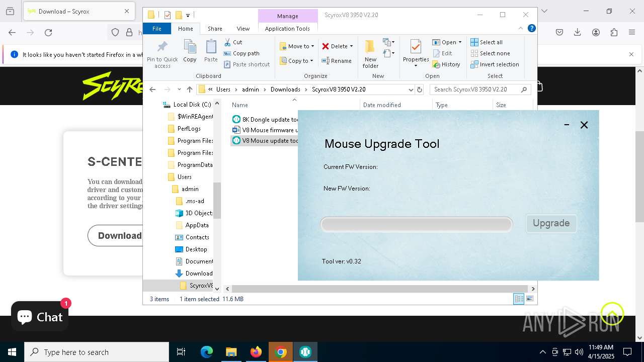This screenshot has width=644, height=362.
Task: Switch to large icons view button
Action: pyautogui.click(x=530, y=299)
